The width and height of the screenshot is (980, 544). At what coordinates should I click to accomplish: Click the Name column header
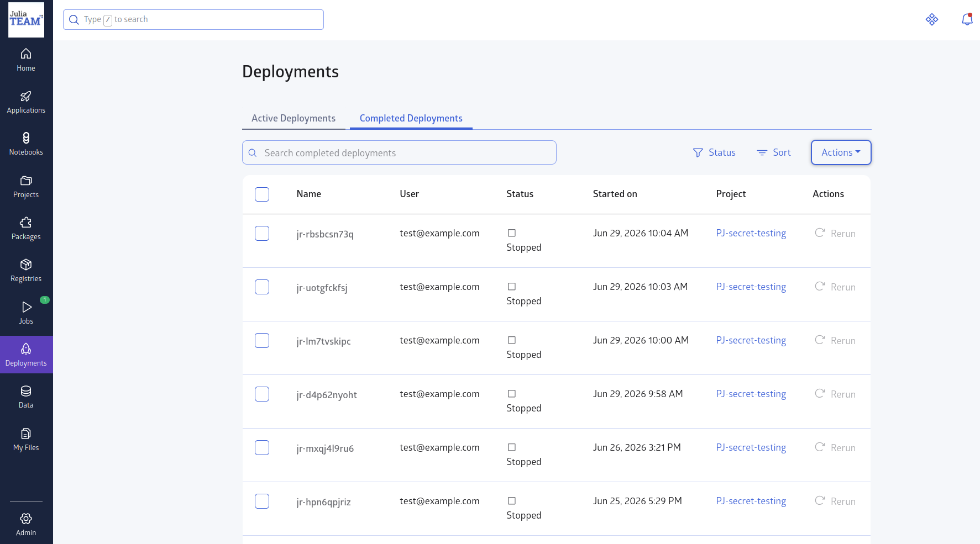[308, 194]
